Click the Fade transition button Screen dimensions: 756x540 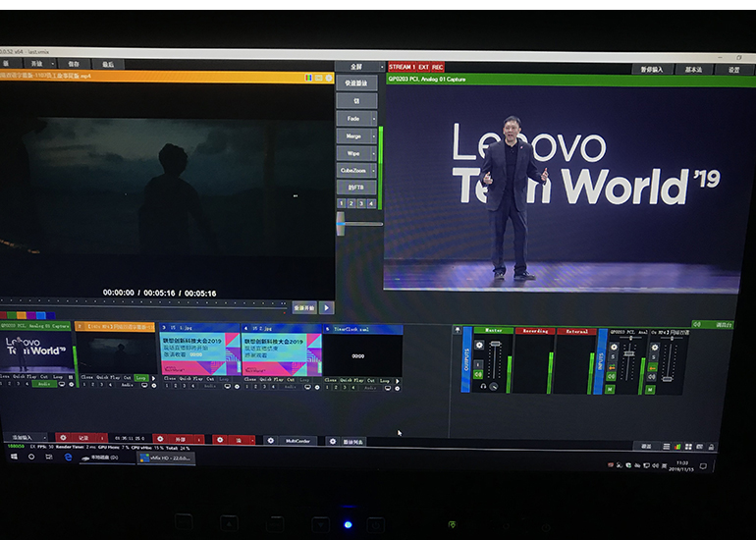coord(352,118)
